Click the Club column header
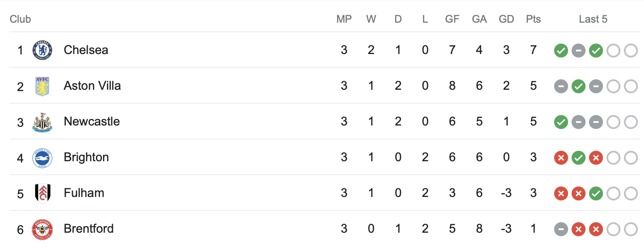 coord(21,19)
